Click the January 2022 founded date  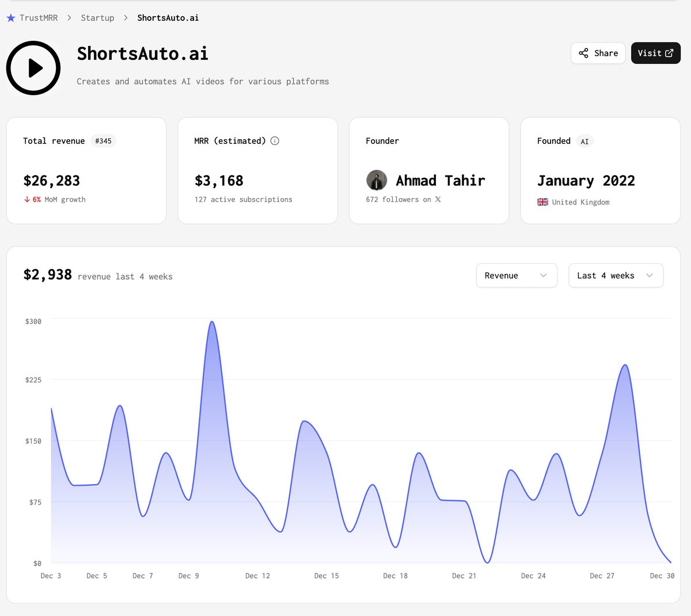586,181
